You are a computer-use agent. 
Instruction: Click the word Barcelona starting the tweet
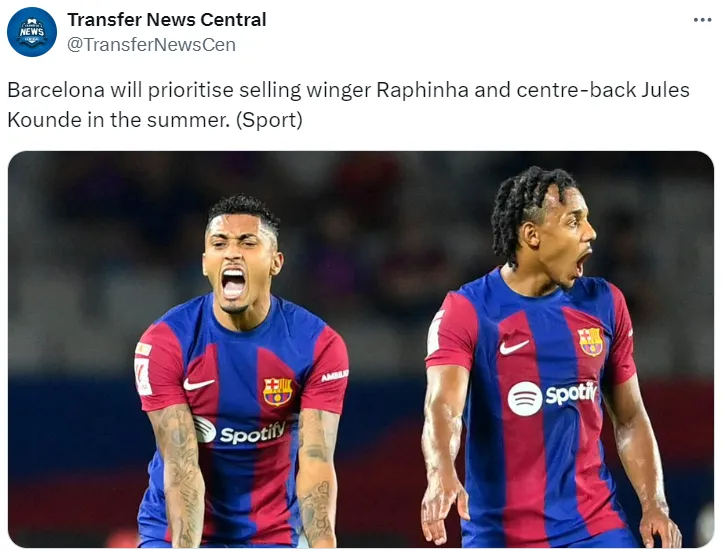coord(56,90)
